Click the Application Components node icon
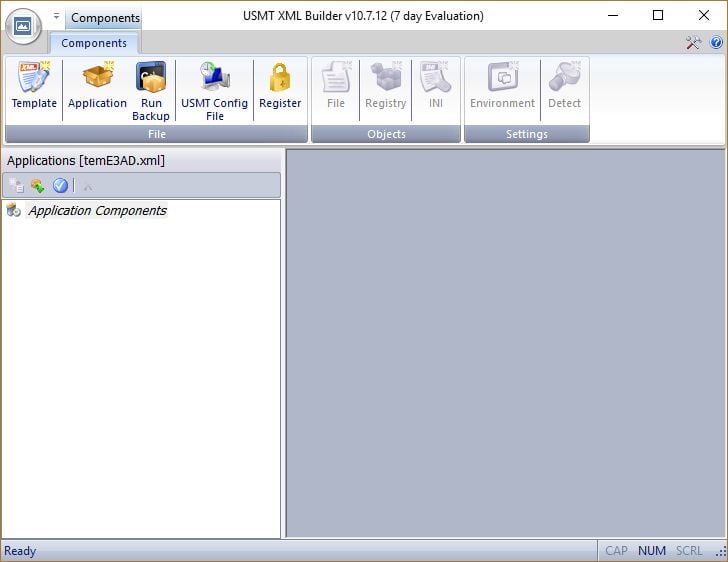This screenshot has width=728, height=562. click(13, 210)
